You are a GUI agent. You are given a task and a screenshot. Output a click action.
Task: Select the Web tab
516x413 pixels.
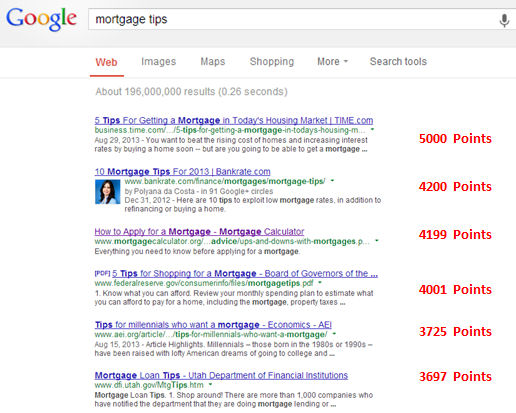(x=107, y=62)
